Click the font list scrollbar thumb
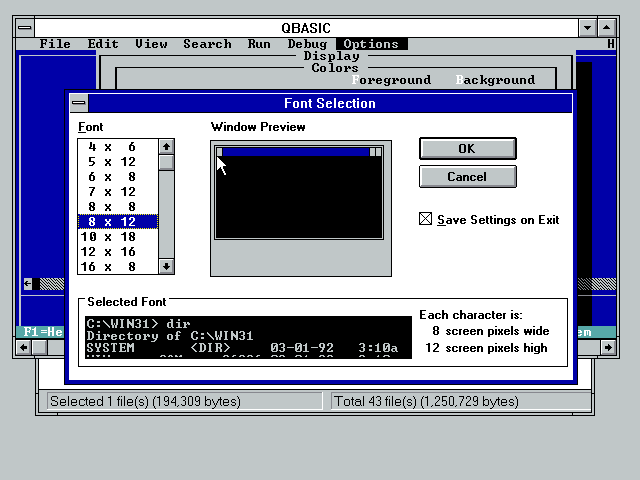Screen dimensions: 640x480 coord(166,162)
